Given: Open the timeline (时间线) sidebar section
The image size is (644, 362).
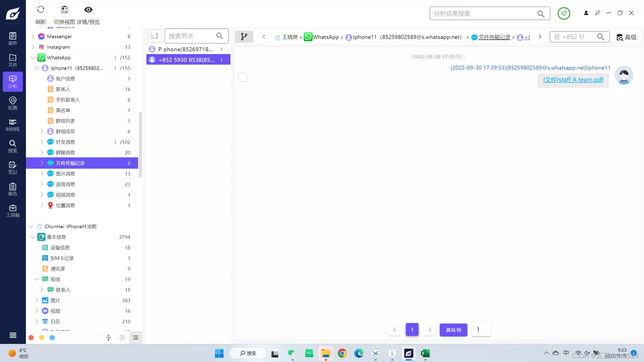Looking at the screenshot, I should tap(13, 125).
